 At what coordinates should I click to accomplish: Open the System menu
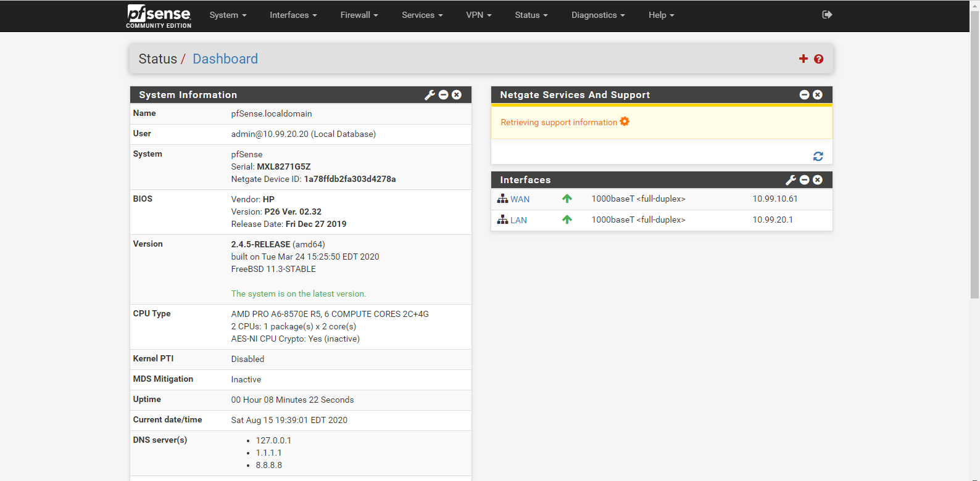[228, 15]
